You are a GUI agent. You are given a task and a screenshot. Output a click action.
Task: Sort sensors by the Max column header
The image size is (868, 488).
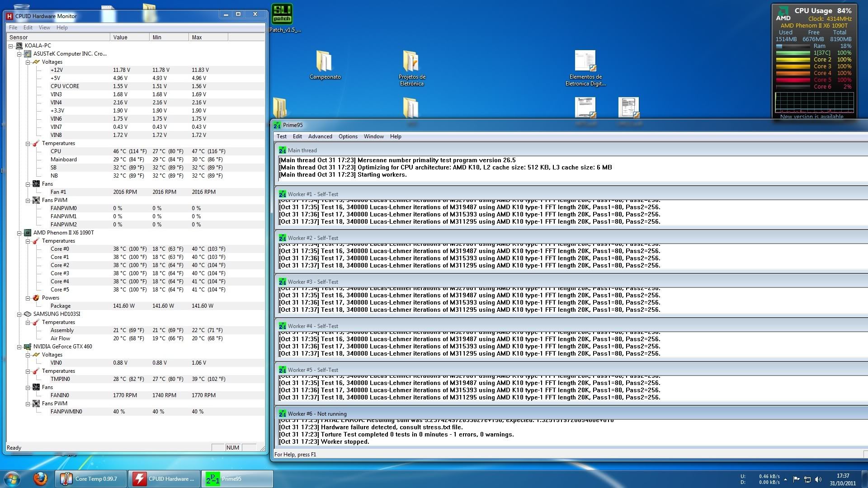point(197,37)
